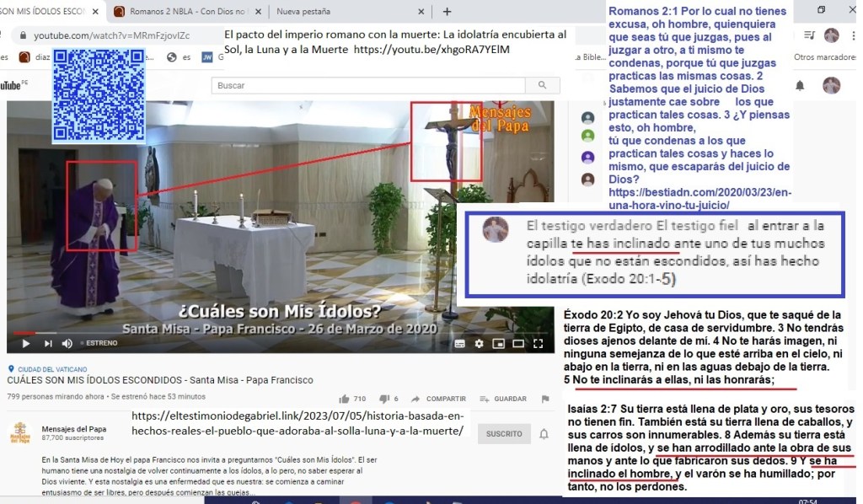Enter fullscreen video mode

(x=539, y=343)
